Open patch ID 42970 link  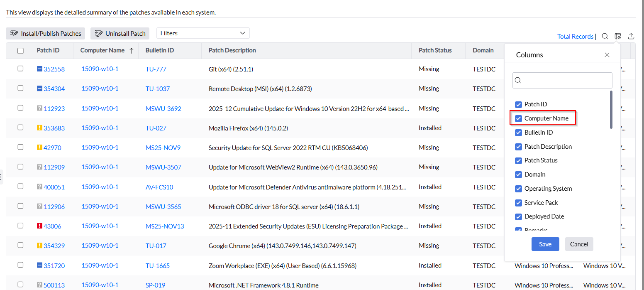click(53, 147)
